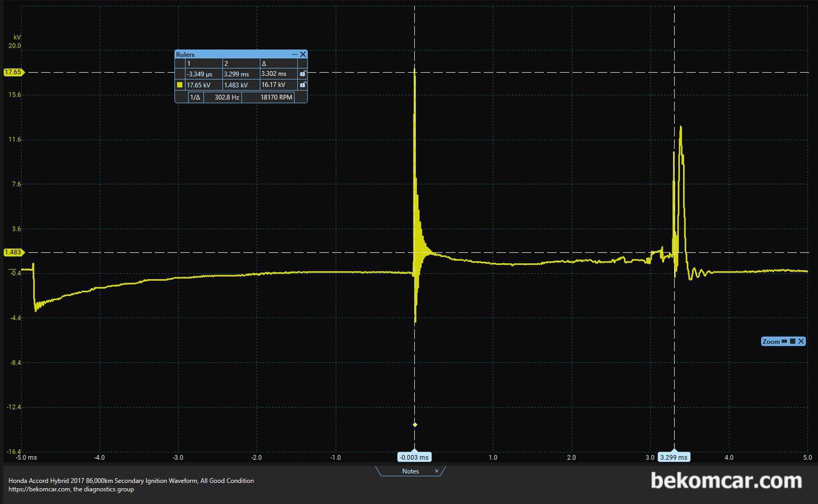Select the 17.65 voltage ruler handle
818x504 pixels.
[x=13, y=72]
